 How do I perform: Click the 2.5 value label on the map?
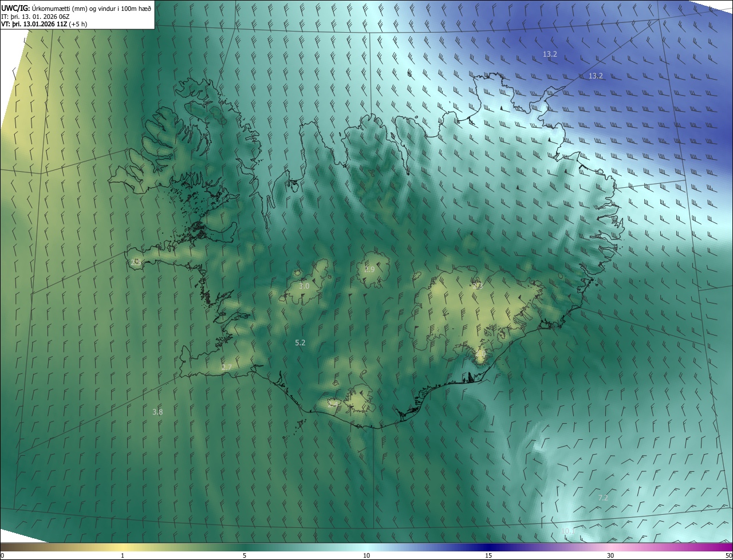(x=136, y=262)
